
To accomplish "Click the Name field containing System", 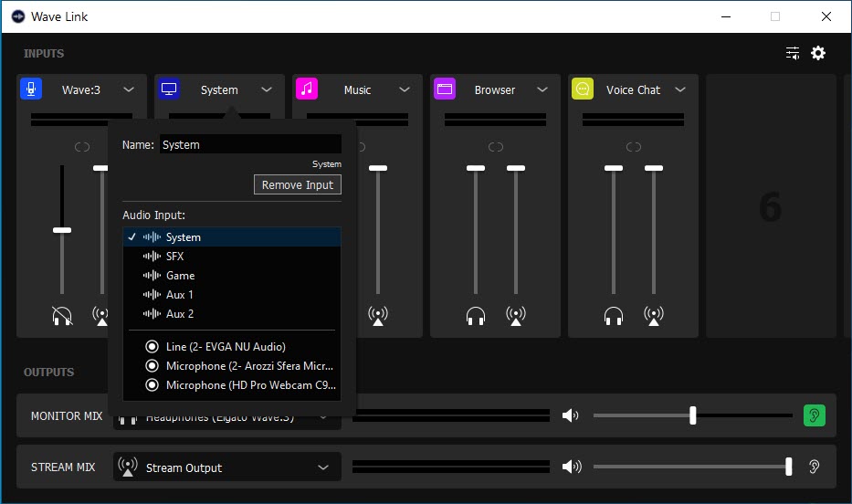I will pyautogui.click(x=250, y=144).
